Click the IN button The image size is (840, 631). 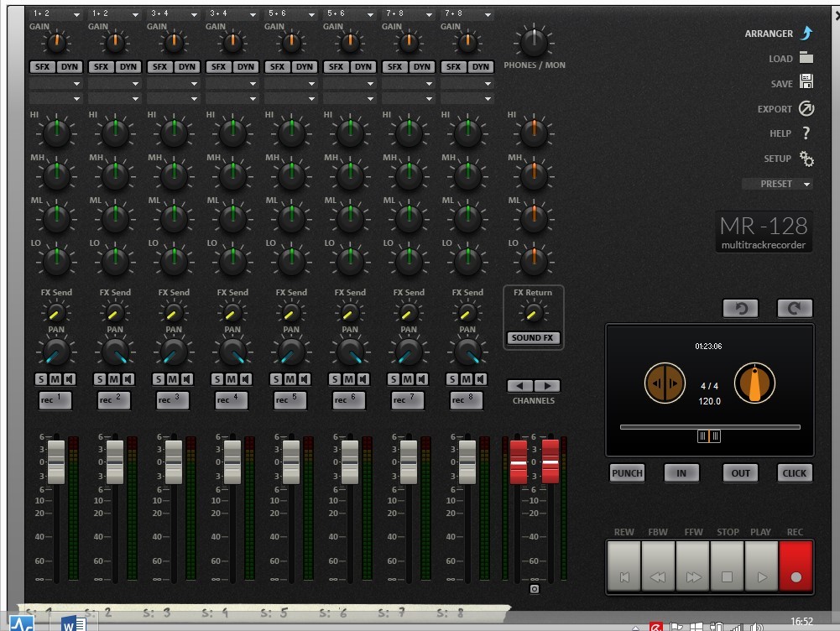click(x=681, y=473)
